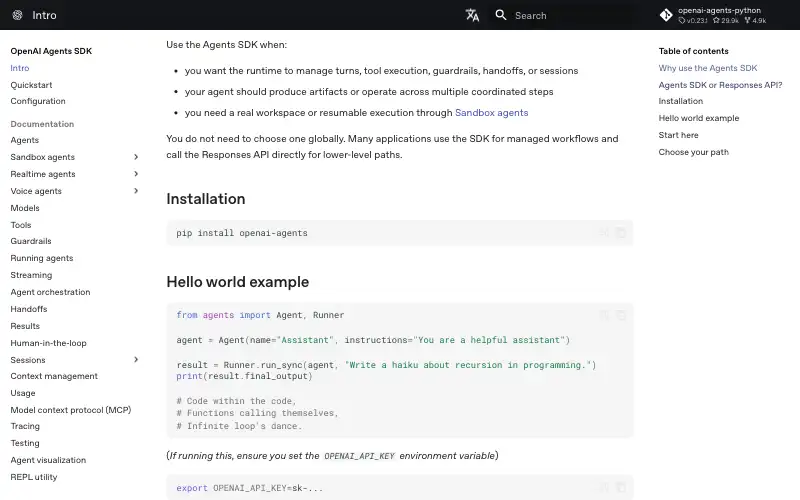Open Voice agents sidebar entry
800x500 pixels.
pos(36,191)
